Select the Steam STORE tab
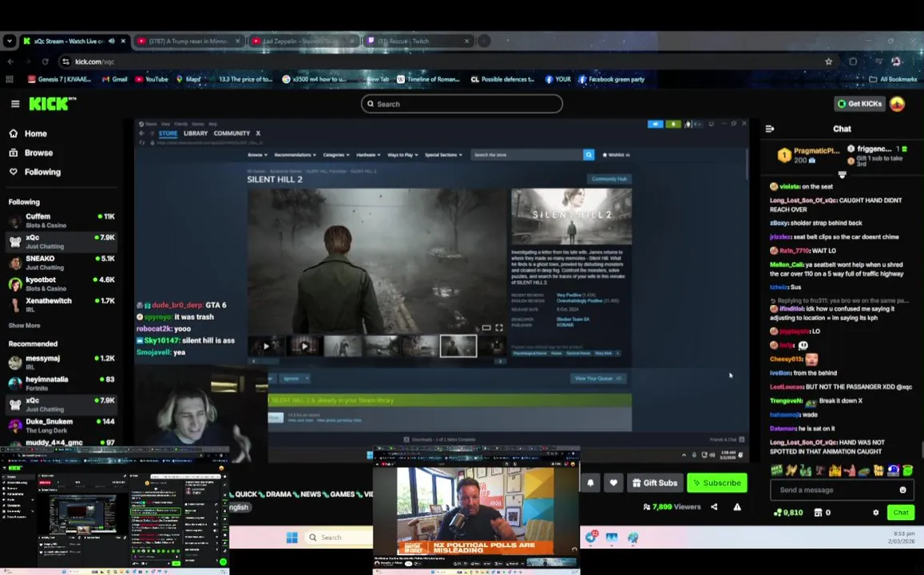The height and width of the screenshot is (575, 924). [168, 133]
